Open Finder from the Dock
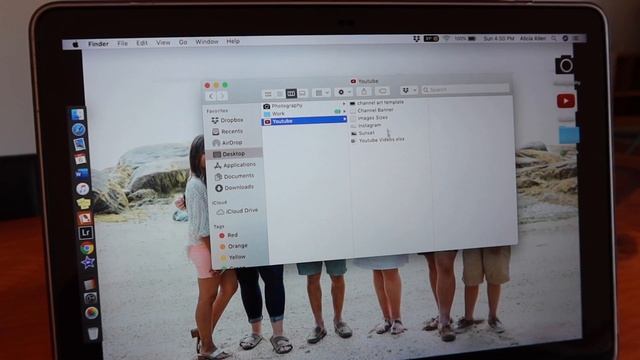 77,114
